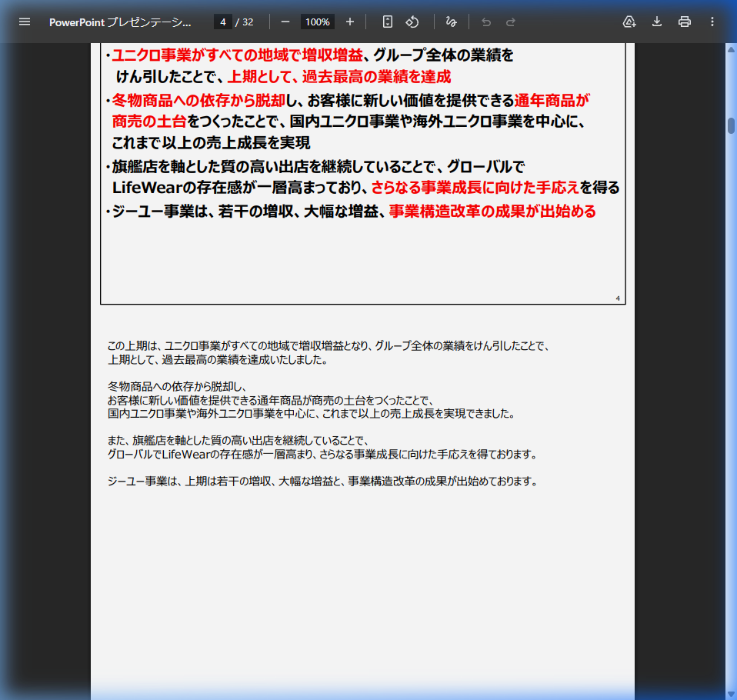Click the scrollbar up arrow
The height and width of the screenshot is (700, 737).
(x=731, y=49)
